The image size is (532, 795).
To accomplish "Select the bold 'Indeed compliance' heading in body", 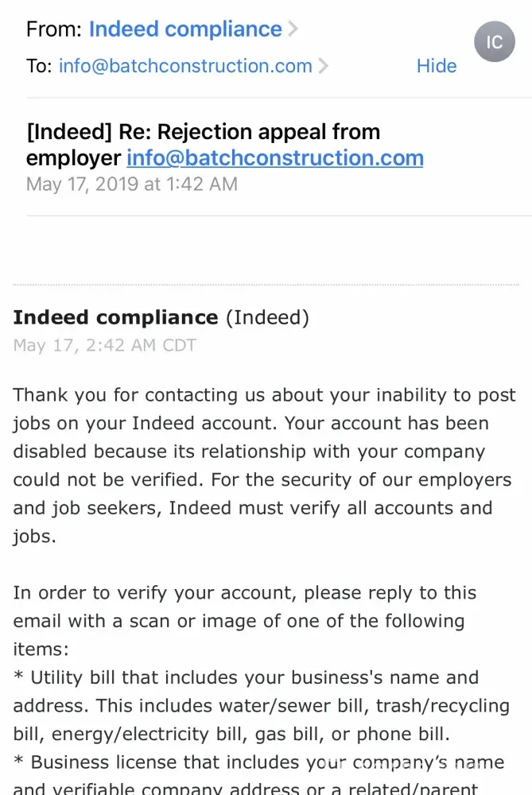I will 115,318.
